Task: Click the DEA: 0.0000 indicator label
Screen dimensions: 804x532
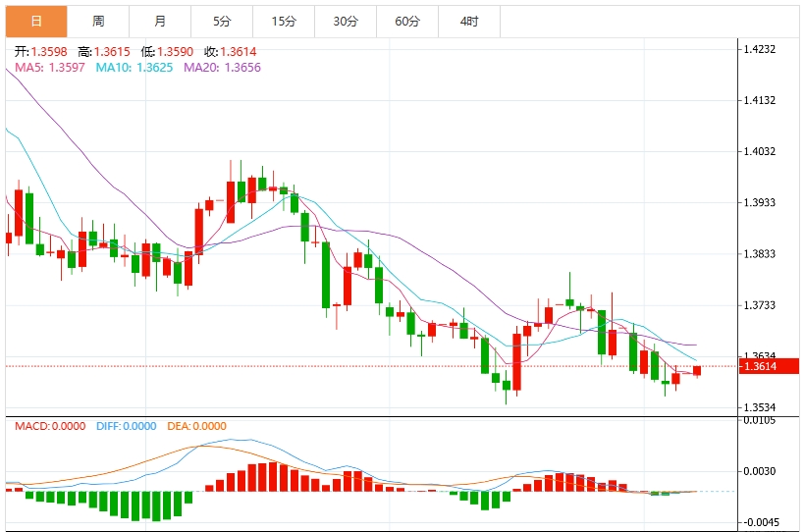Action: (x=197, y=426)
